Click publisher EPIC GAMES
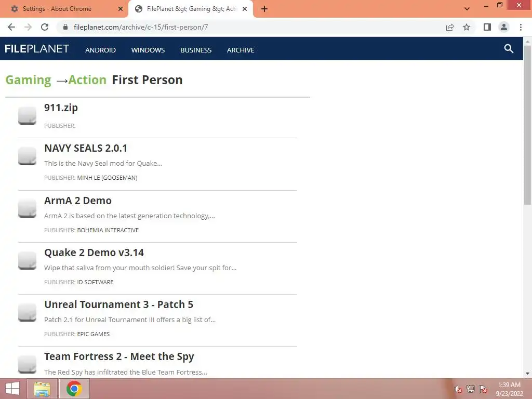This screenshot has width=532, height=399. coord(94,334)
